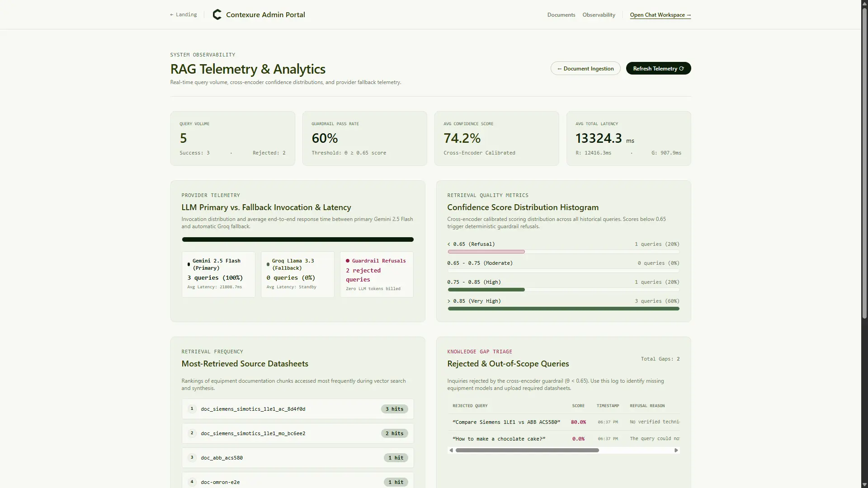This screenshot has height=488, width=868.
Task: Click the Total Gaps: 2 label
Action: pos(660,359)
